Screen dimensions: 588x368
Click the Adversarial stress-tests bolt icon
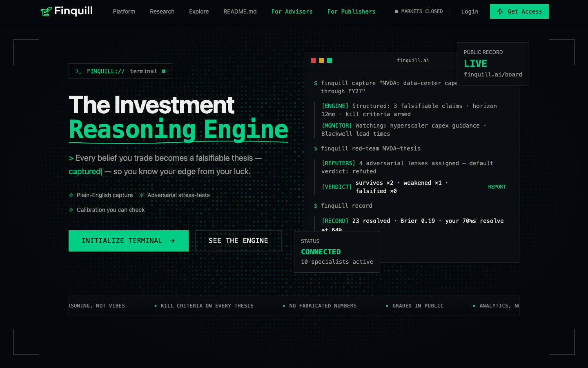142,195
